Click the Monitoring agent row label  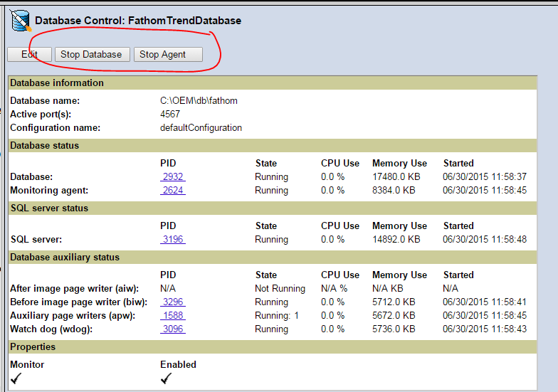[x=49, y=191]
